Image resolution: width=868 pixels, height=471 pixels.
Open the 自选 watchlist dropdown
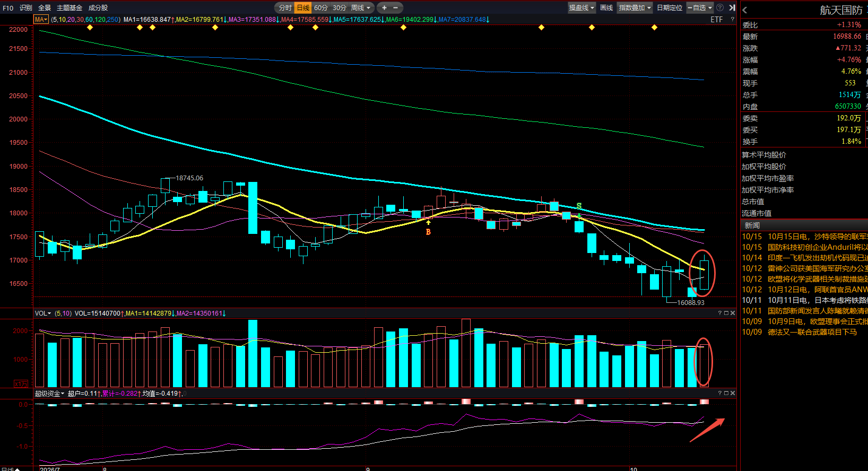(x=700, y=7)
